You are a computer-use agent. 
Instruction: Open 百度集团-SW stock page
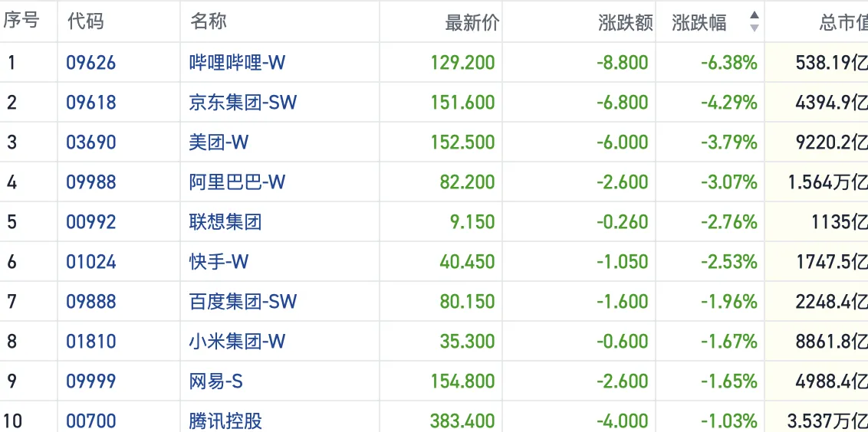tap(242, 302)
